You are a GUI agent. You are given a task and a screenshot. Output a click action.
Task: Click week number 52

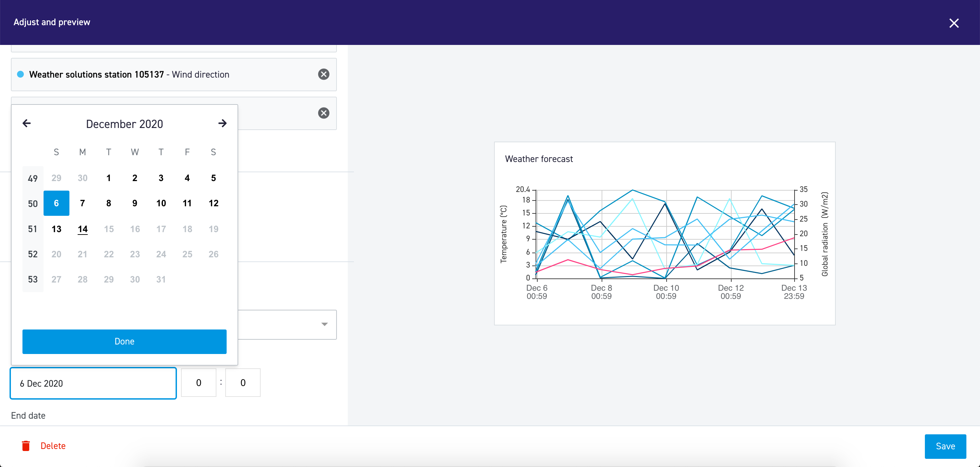(33, 254)
